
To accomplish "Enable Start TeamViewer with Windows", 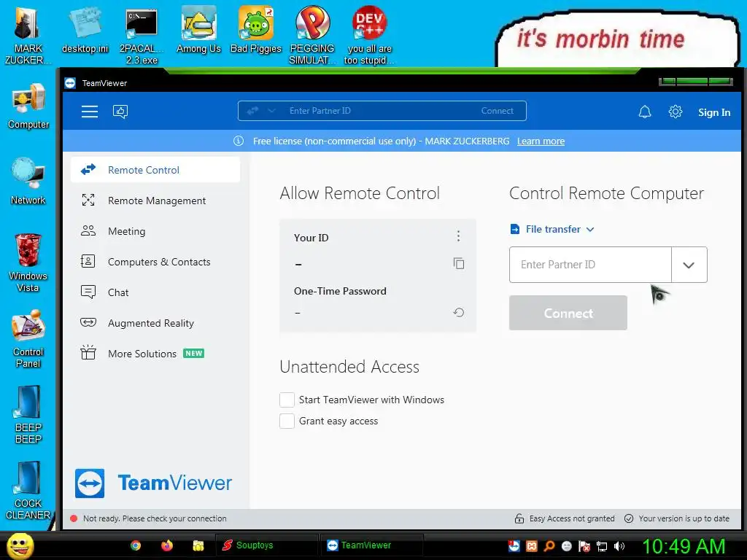I will click(287, 400).
